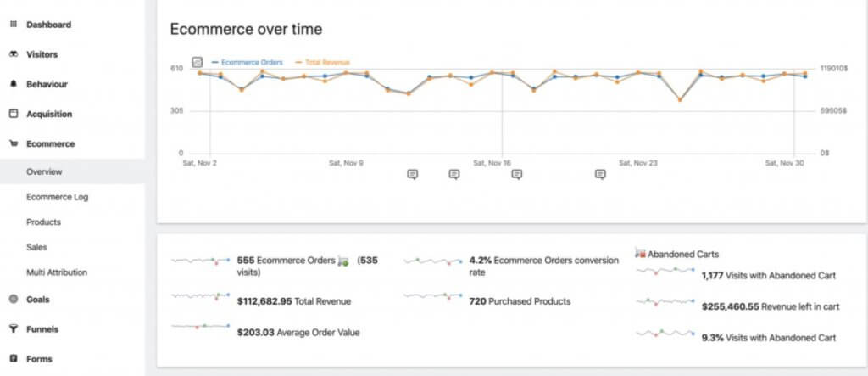The height and width of the screenshot is (376, 868).
Task: Click the Ecommerce cart icon in sidebar
Action: [14, 143]
